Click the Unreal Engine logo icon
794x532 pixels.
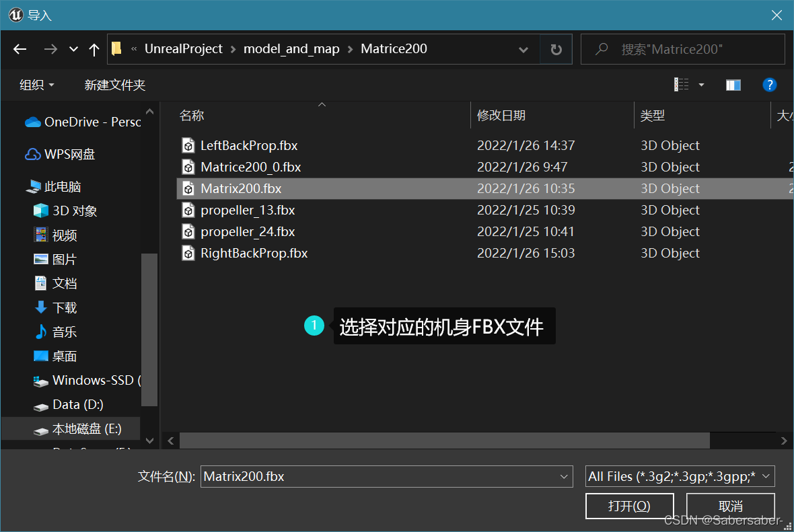click(15, 15)
